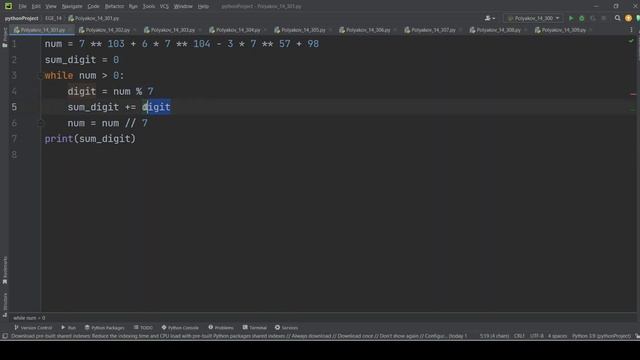
Task: Open the Problems tool window
Action: [221, 327]
